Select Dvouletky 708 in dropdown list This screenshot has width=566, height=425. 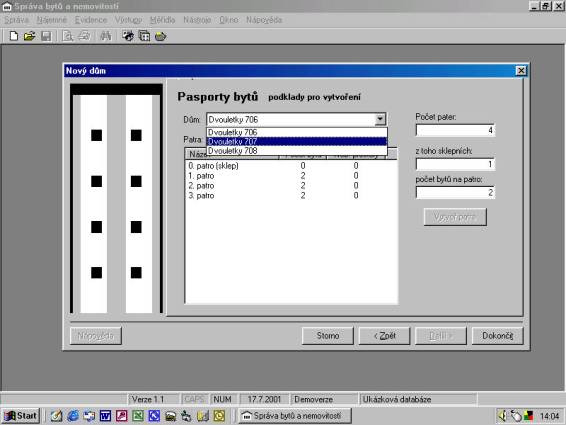(297, 151)
